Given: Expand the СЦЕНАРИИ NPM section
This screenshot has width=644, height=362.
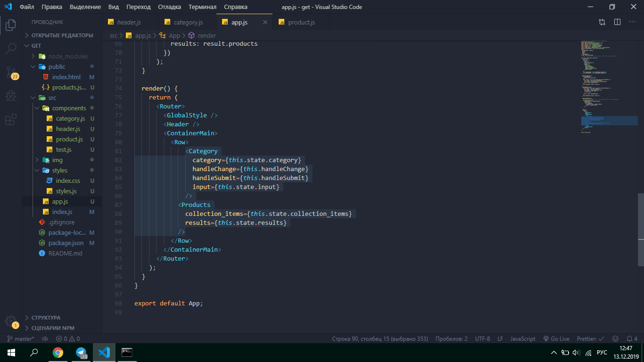Looking at the screenshot, I should [x=52, y=328].
